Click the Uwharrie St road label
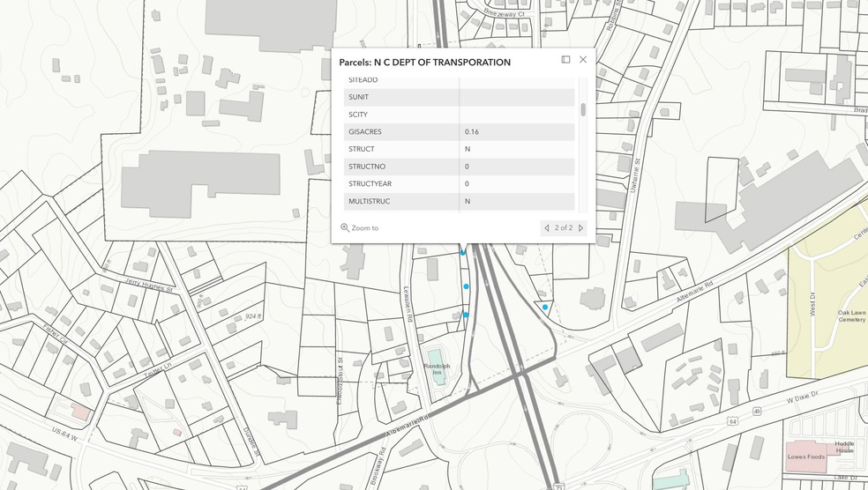The height and width of the screenshot is (490, 868). 633,174
